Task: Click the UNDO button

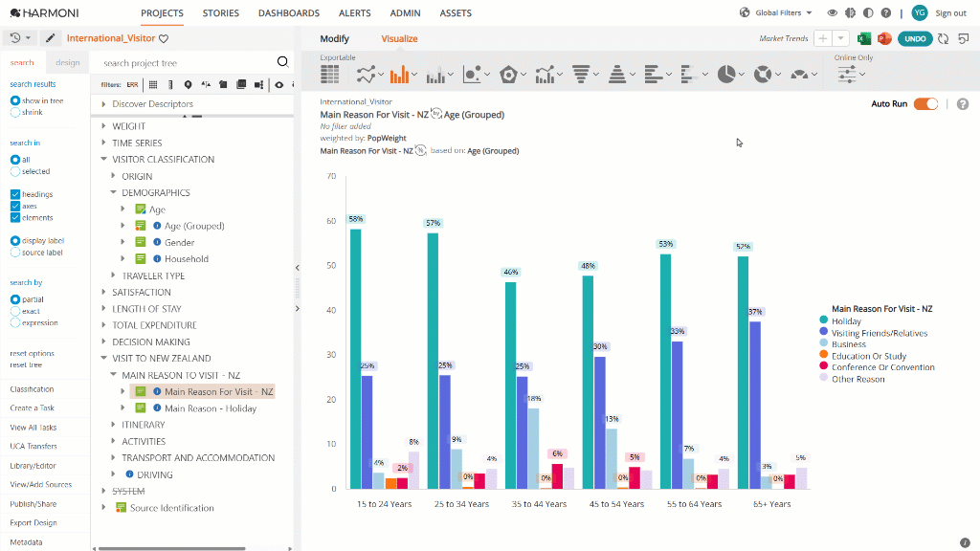Action: [x=915, y=38]
